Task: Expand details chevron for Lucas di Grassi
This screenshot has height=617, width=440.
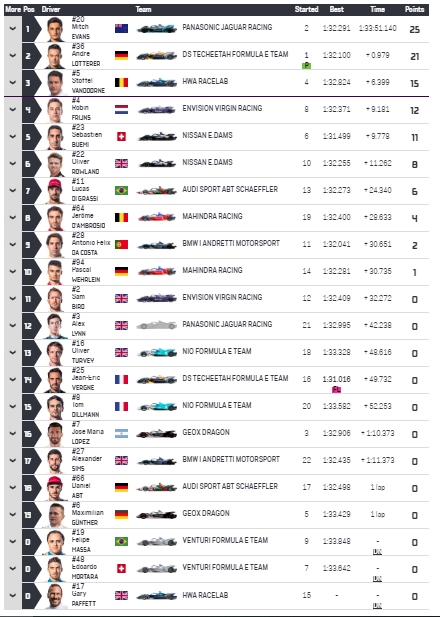Action: pos(13,190)
